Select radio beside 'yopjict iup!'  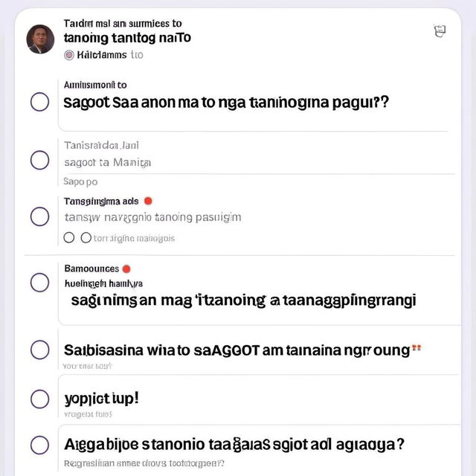(x=39, y=399)
